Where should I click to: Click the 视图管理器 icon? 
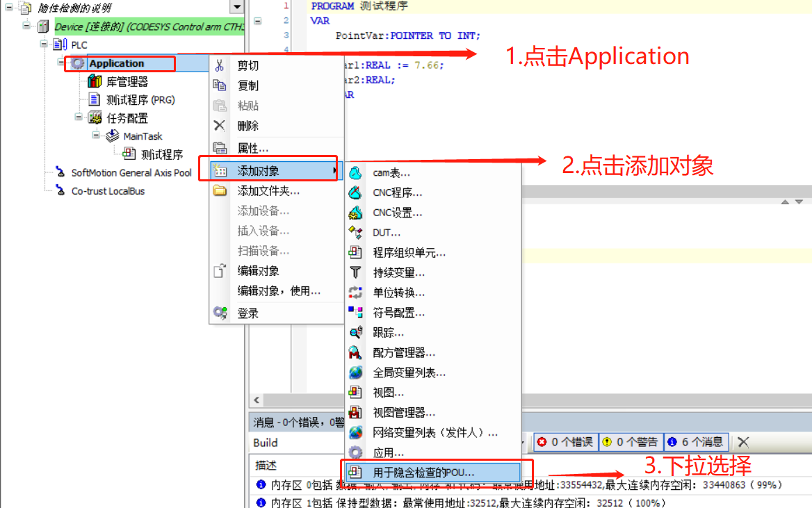355,412
